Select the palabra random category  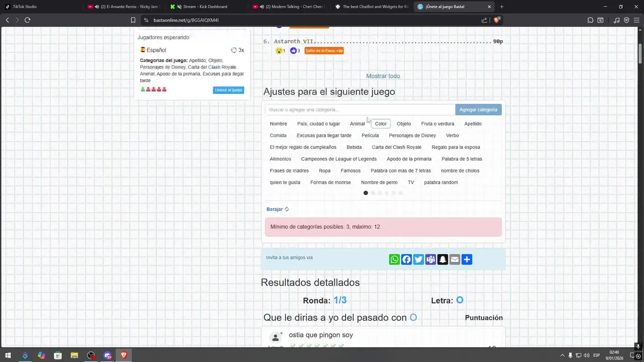[x=441, y=183]
